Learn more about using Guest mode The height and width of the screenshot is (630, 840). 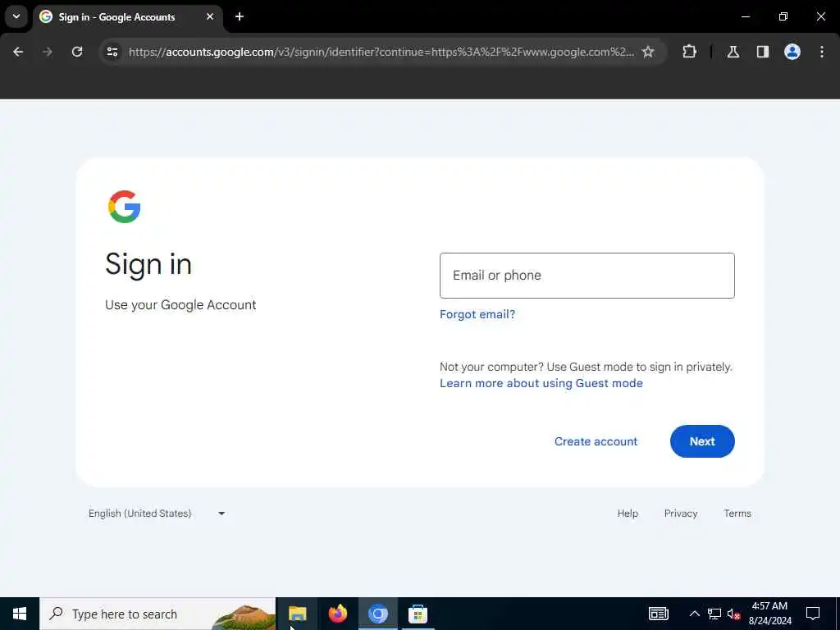(x=541, y=384)
